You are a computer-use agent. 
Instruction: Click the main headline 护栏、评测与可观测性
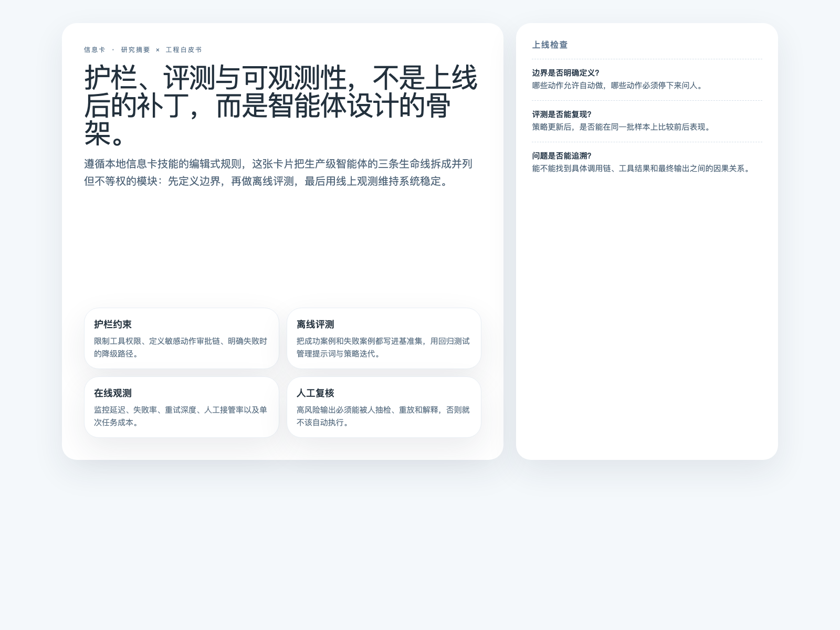[x=281, y=106]
